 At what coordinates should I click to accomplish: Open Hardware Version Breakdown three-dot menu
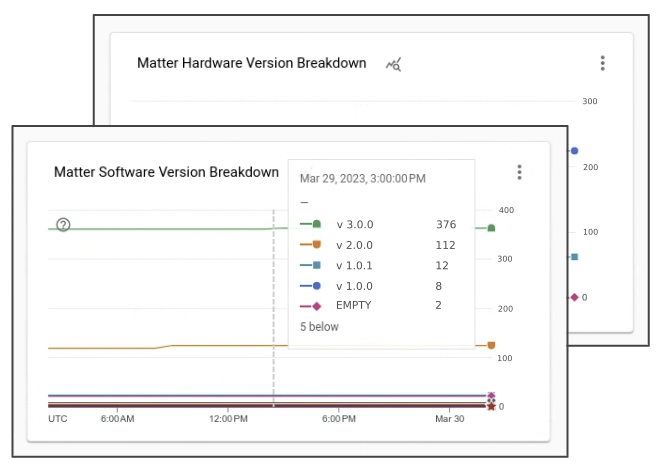tap(603, 63)
